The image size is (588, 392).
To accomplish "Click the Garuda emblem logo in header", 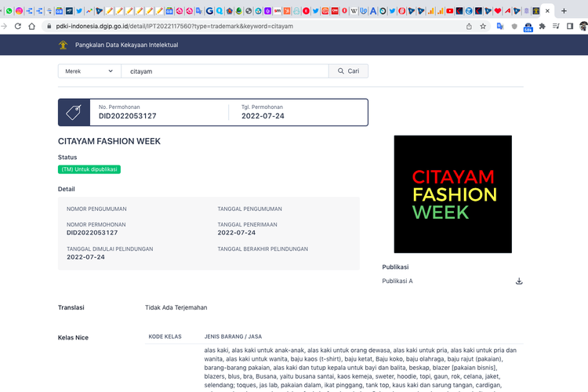I will pyautogui.click(x=63, y=45).
